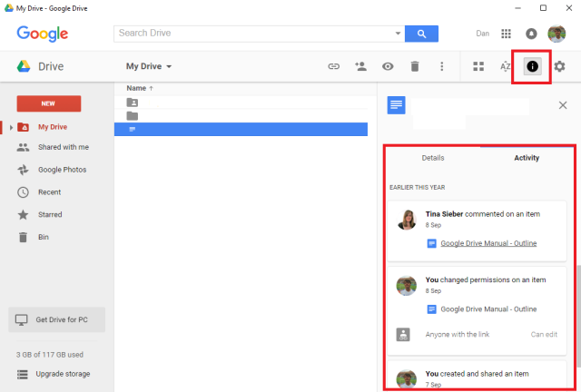Viewport: 581px width, 392px height.
Task: Click the eye preview icon
Action: coord(388,66)
